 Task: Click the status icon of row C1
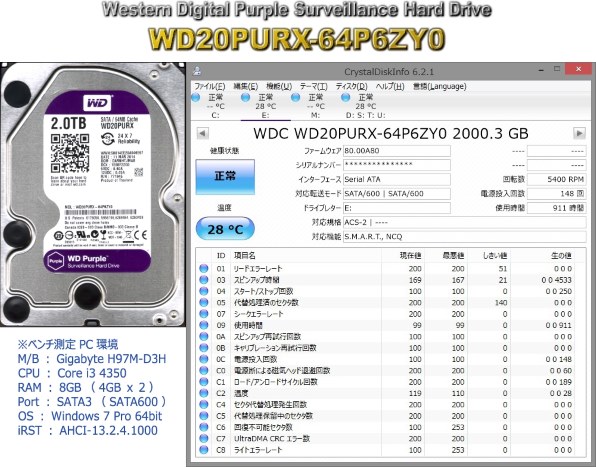pyautogui.click(x=204, y=382)
